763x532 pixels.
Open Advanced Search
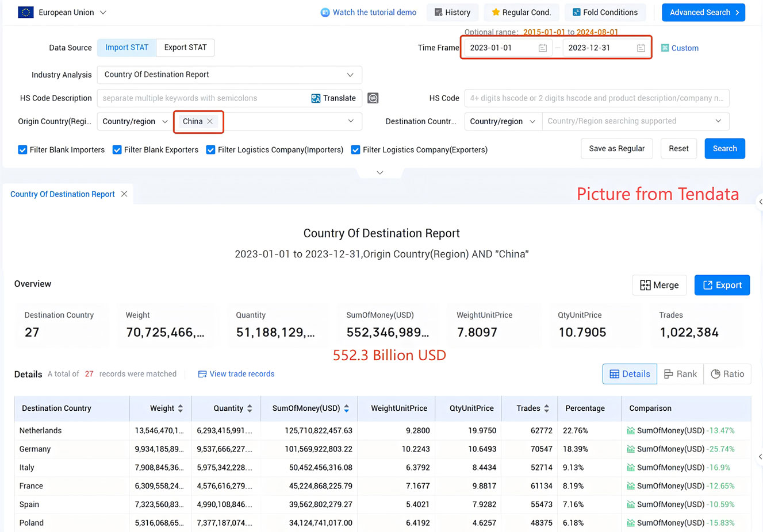pyautogui.click(x=703, y=12)
